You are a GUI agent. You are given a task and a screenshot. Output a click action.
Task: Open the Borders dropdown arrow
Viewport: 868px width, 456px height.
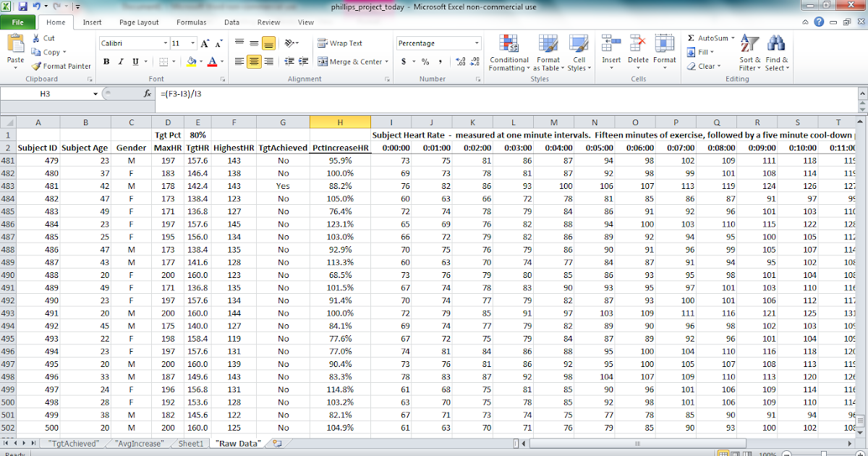[x=173, y=62]
